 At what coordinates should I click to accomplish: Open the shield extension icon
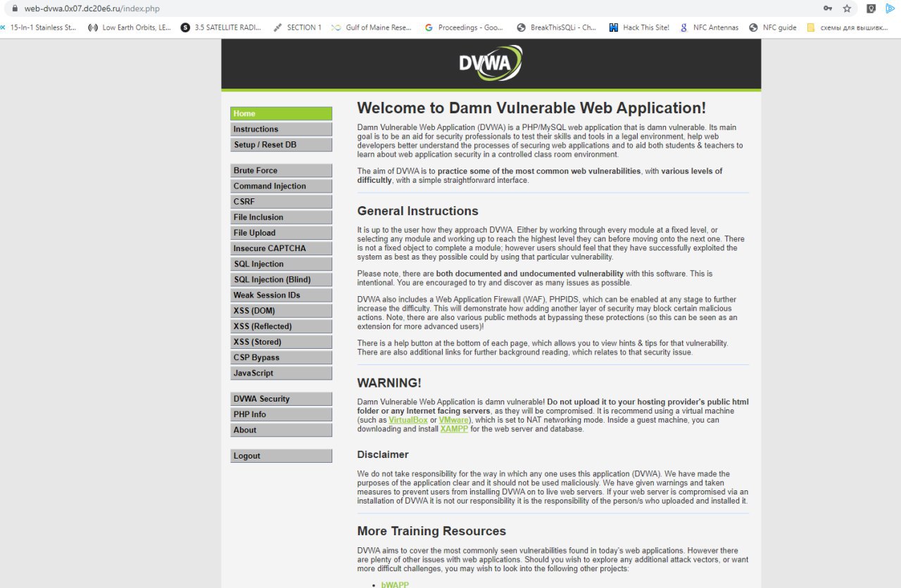coord(871,8)
